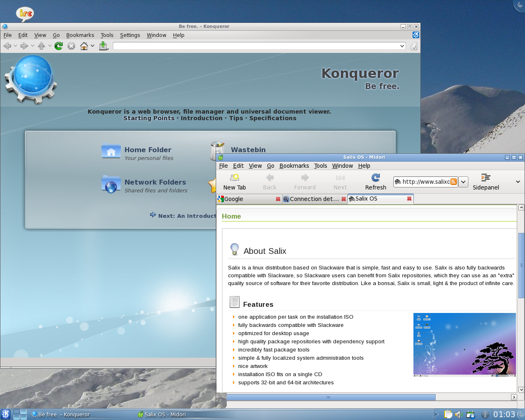Screen dimensions: 525x420
Task: Click Konqueror's grey stop loading icon
Action: (71, 46)
